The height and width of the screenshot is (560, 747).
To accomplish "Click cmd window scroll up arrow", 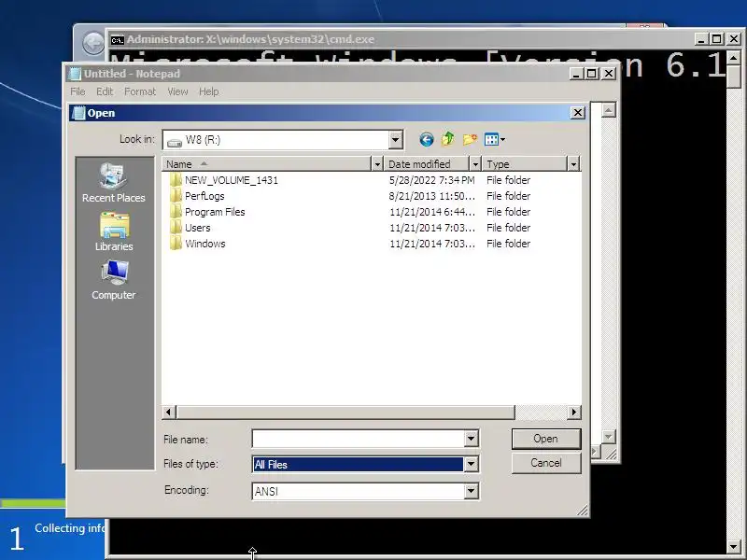I will 734,59.
